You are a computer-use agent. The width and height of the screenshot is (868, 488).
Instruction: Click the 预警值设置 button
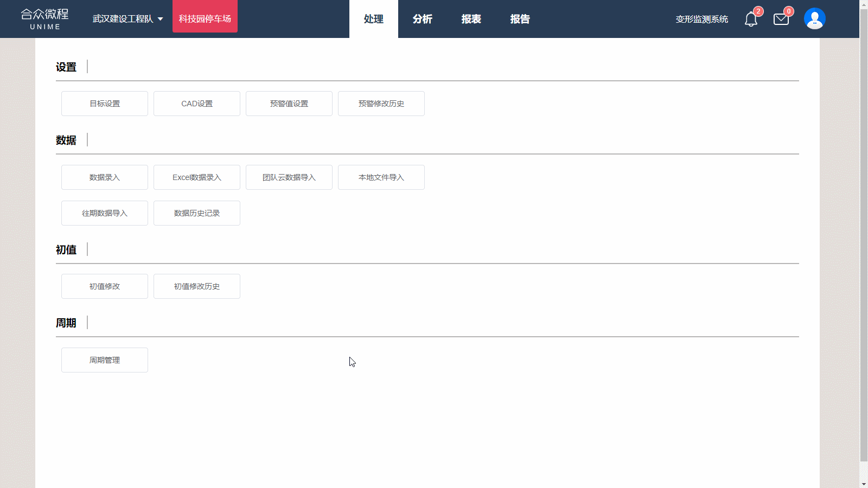pos(289,104)
